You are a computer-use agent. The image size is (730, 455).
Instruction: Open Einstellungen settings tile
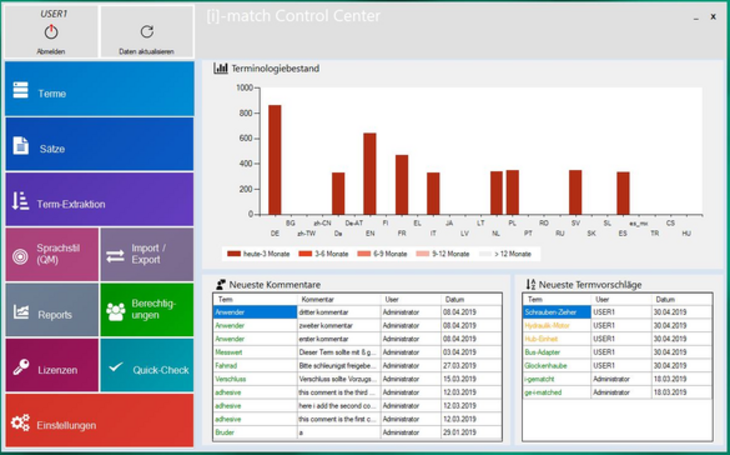(99, 424)
